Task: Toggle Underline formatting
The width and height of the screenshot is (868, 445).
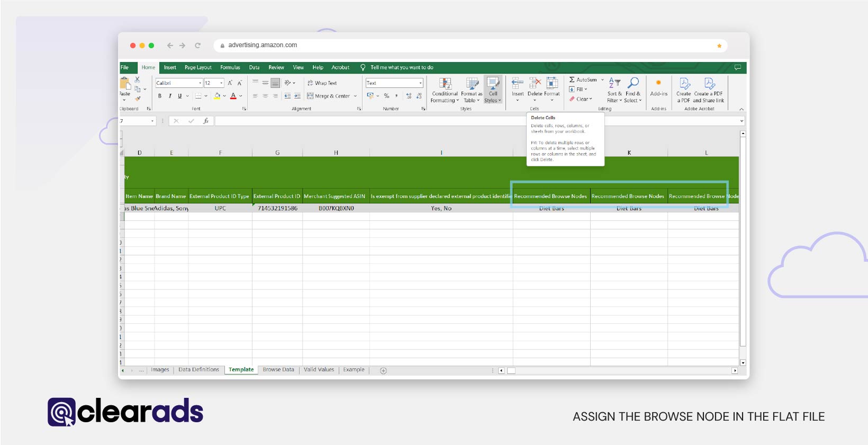Action: 180,96
